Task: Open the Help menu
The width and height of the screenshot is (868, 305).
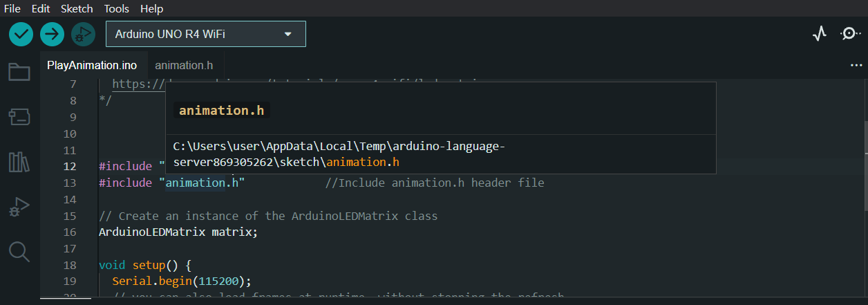Action: pyautogui.click(x=151, y=9)
